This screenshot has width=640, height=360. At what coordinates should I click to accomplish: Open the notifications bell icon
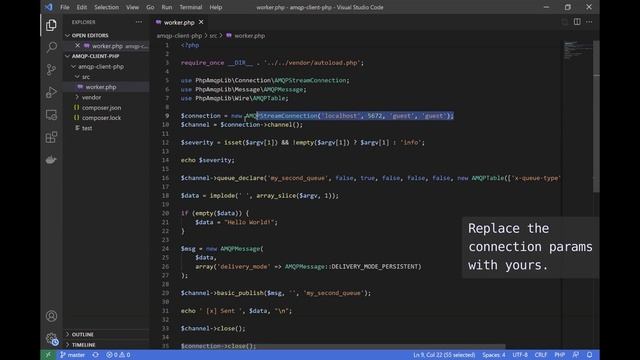pyautogui.click(x=590, y=355)
